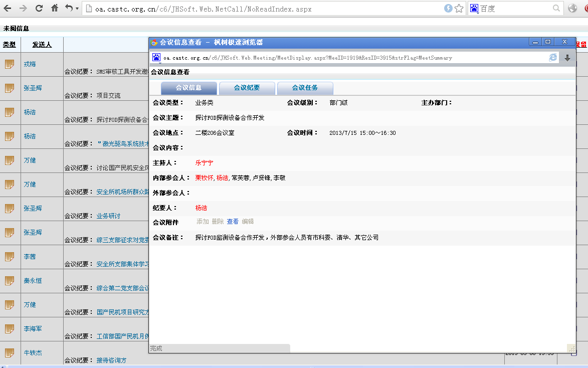Viewport: 588px width, 368px height.
Task: Go forward with the browser forward arrow
Action: [x=23, y=8]
